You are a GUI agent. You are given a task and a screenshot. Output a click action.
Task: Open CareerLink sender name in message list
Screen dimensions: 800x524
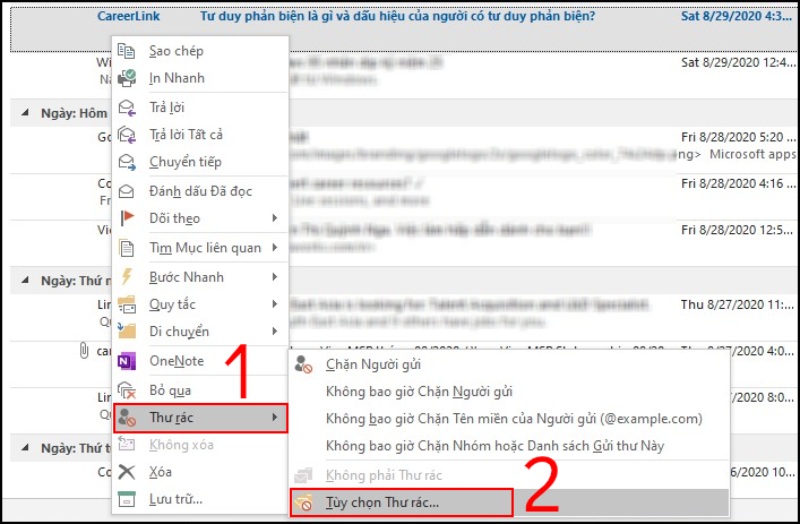coord(129,16)
